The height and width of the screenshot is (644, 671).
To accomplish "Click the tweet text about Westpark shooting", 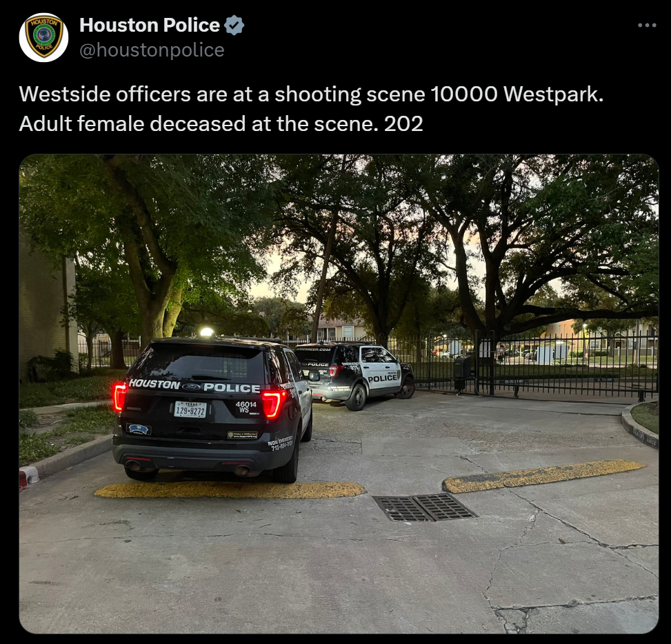I will tap(311, 109).
